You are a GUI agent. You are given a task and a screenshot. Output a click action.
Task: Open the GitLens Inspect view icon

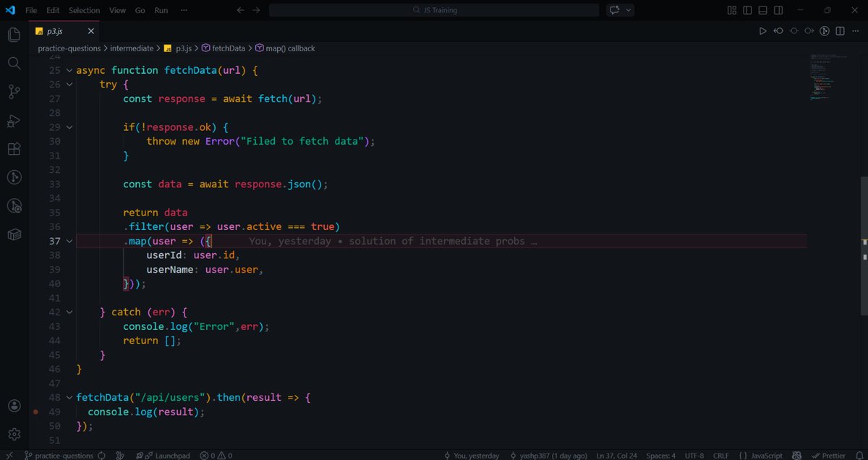tap(14, 206)
